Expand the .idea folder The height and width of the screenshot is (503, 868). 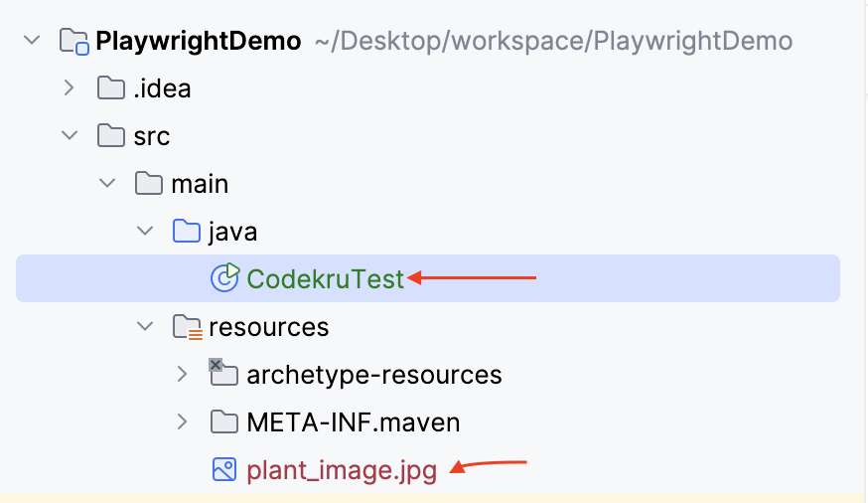point(70,88)
